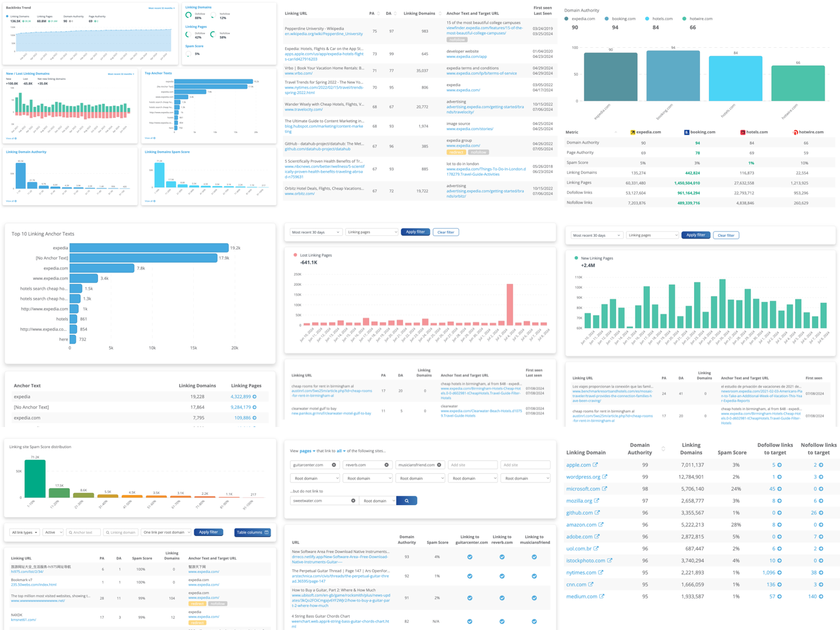
Task: Remove guitarcenter.com using its clear icon
Action: [334, 465]
